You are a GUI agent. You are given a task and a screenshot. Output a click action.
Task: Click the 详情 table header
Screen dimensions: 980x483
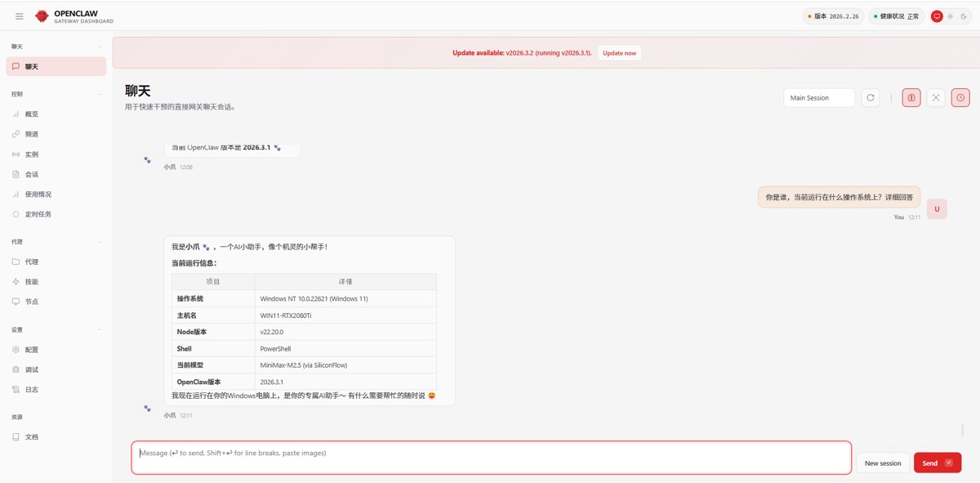[x=345, y=281]
